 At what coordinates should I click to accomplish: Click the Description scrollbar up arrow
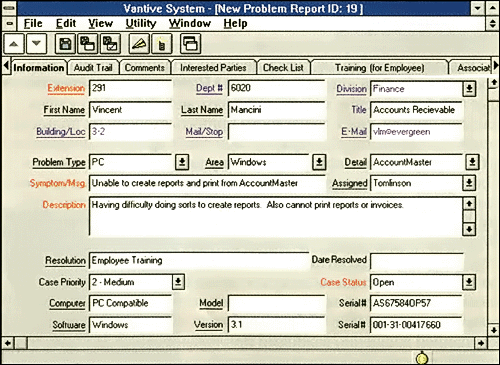tap(469, 203)
